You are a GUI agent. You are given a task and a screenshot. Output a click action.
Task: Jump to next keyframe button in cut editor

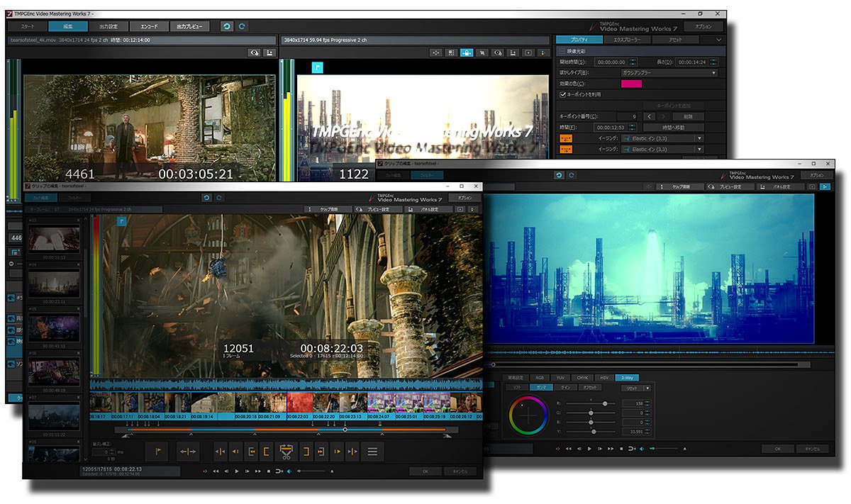tap(352, 451)
